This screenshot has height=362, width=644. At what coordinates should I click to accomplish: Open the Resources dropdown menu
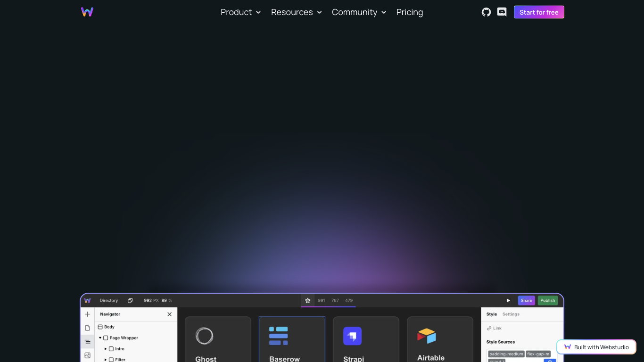(x=296, y=12)
